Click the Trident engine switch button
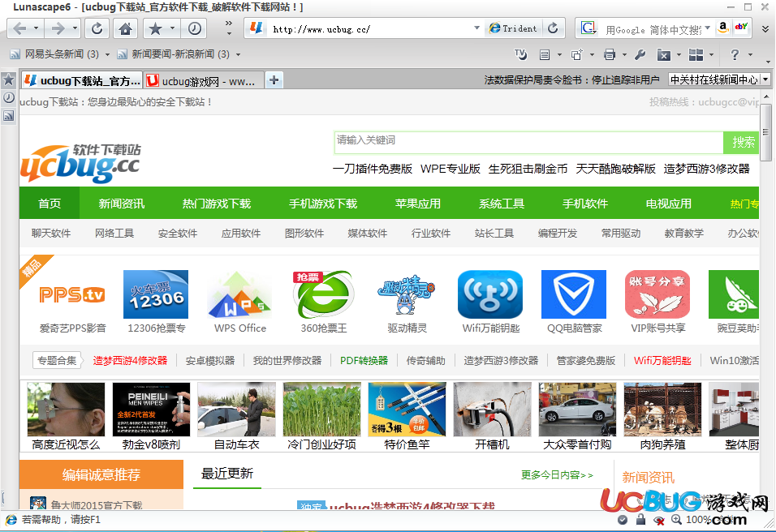 pos(513,28)
